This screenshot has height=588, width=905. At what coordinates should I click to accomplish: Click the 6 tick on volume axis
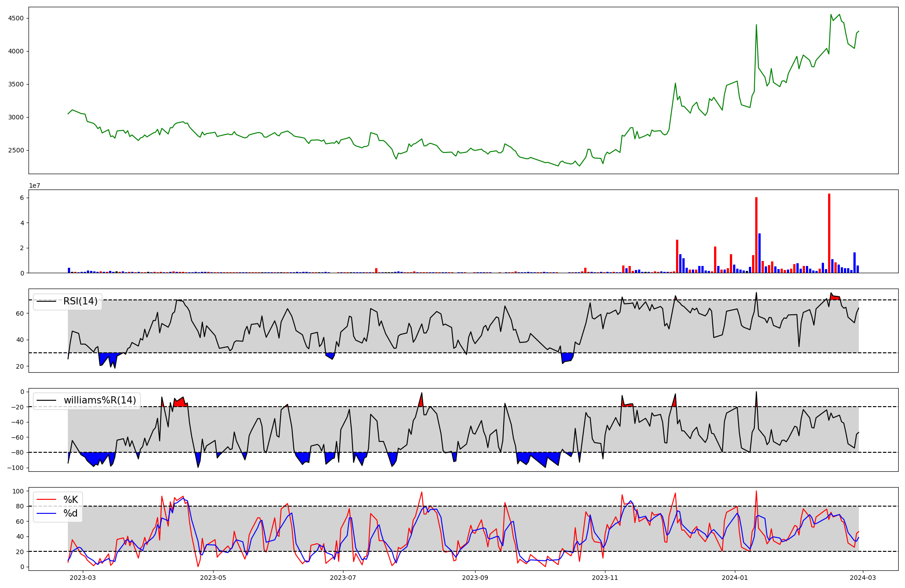[x=22, y=198]
